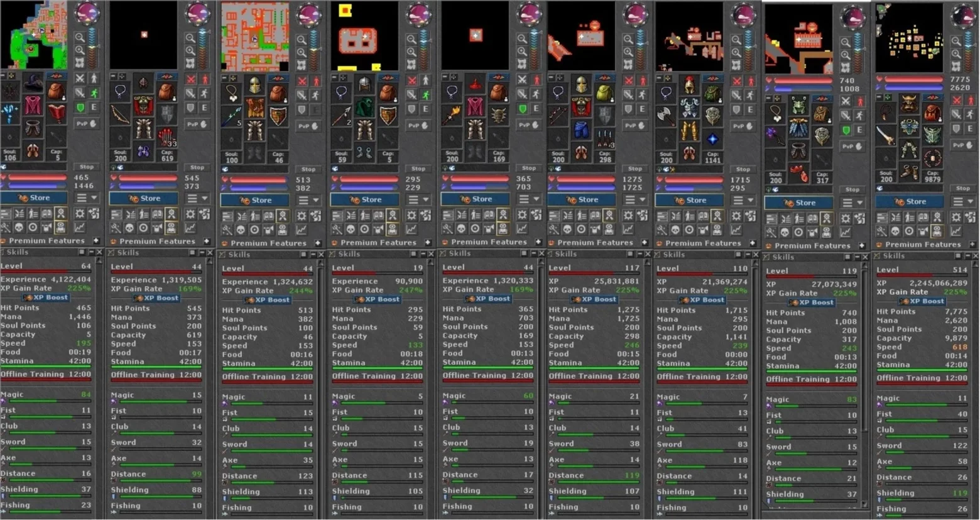The width and height of the screenshot is (980, 520).
Task: Click the skull icon in level 64 panel
Action: 19,227
